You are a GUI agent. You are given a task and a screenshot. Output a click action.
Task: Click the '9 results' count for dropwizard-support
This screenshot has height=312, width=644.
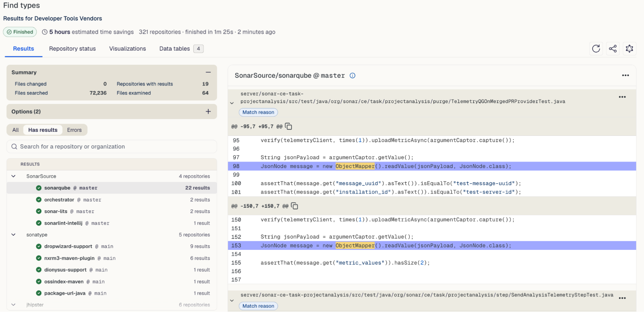[200, 246]
